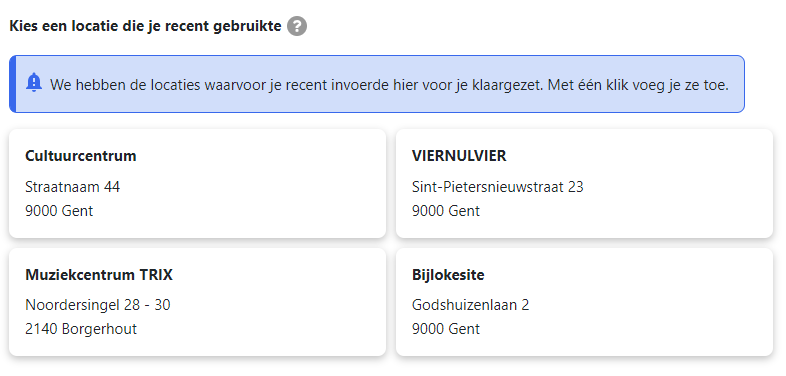Click the Cultuurcentrum title text
786x376 pixels.
(81, 156)
